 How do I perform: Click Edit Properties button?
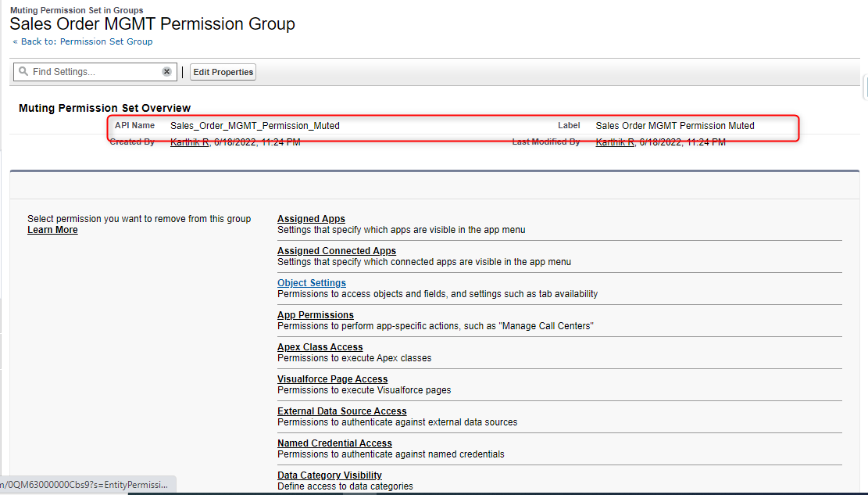tap(222, 71)
